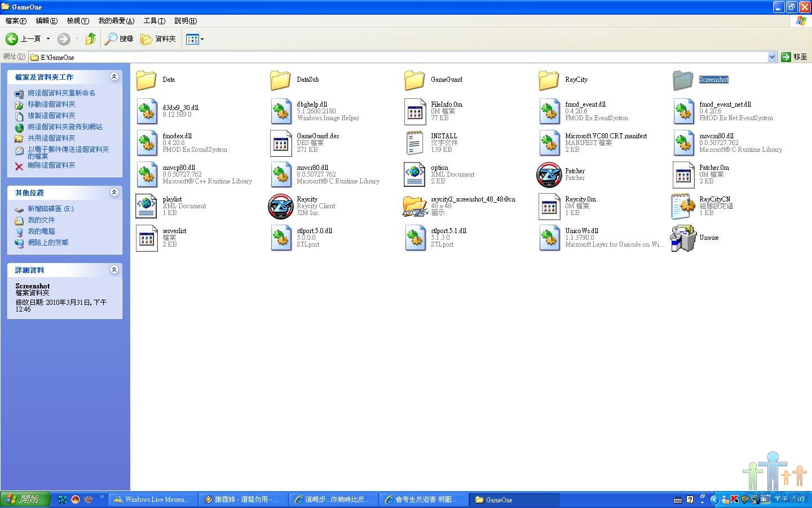Click the Up one level toolbar icon
The image size is (812, 508).
(90, 39)
